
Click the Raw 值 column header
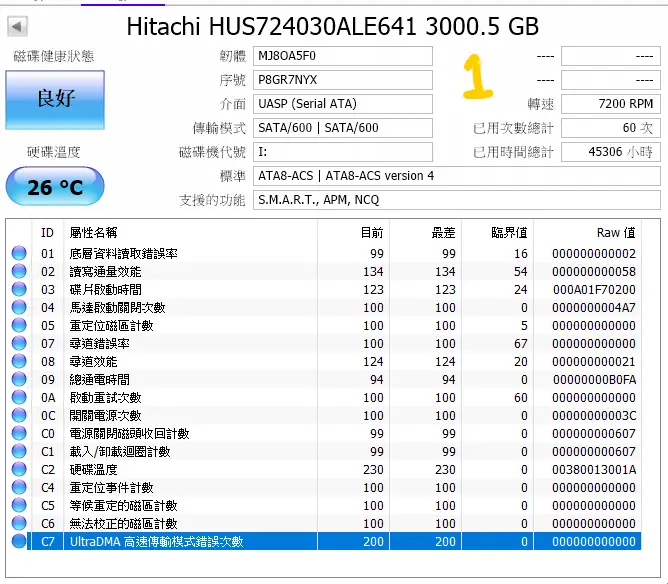pos(587,233)
